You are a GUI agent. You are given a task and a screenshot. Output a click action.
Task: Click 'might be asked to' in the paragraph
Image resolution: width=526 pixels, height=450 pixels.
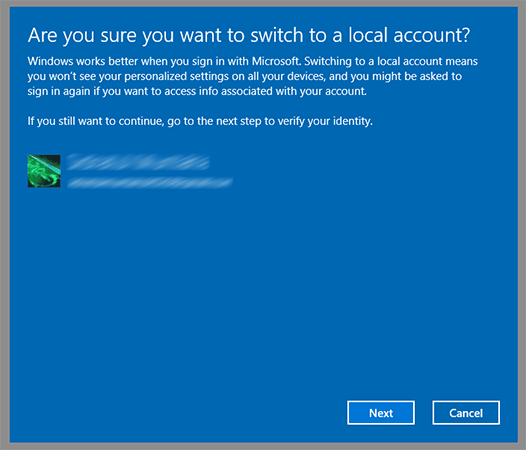(x=417, y=77)
